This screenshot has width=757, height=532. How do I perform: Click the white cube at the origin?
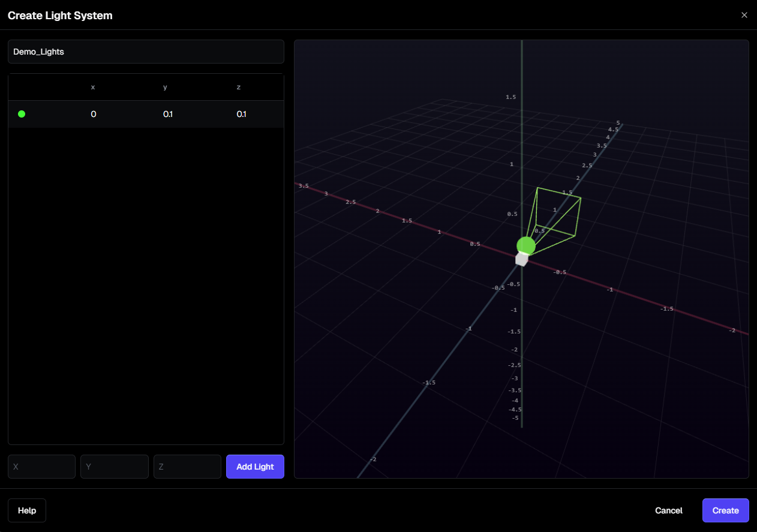522,259
